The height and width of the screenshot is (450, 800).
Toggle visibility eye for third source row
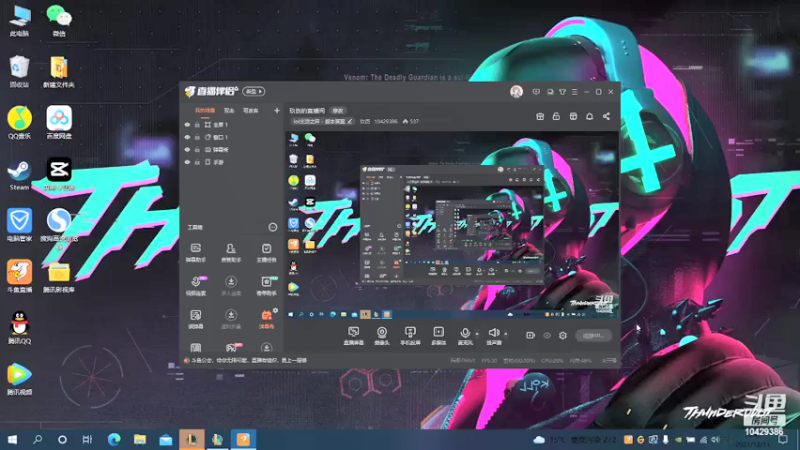187,149
